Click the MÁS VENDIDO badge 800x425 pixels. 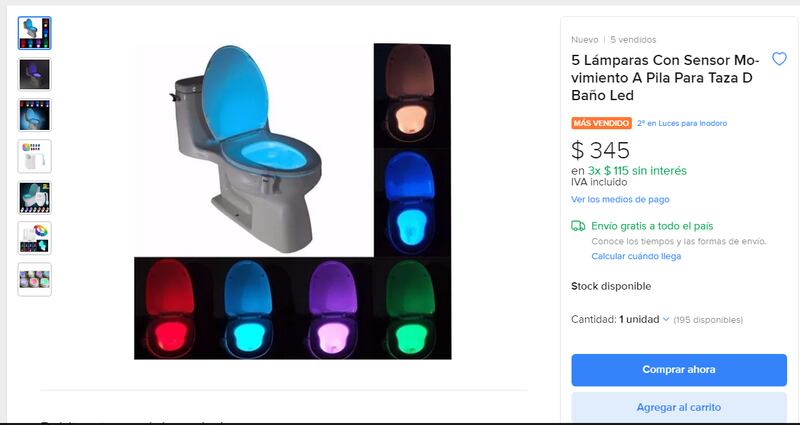tap(601, 123)
